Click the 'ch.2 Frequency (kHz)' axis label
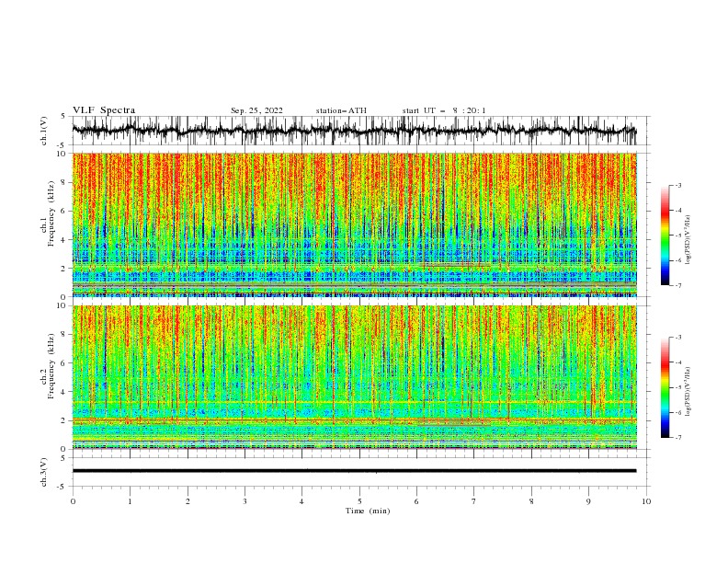Screen dimensions: 728x563 pos(48,366)
